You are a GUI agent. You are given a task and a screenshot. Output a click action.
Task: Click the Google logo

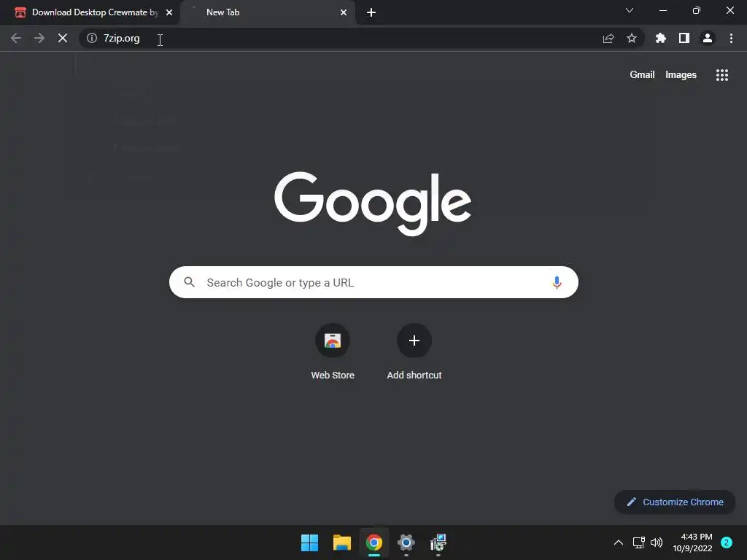[x=373, y=203]
